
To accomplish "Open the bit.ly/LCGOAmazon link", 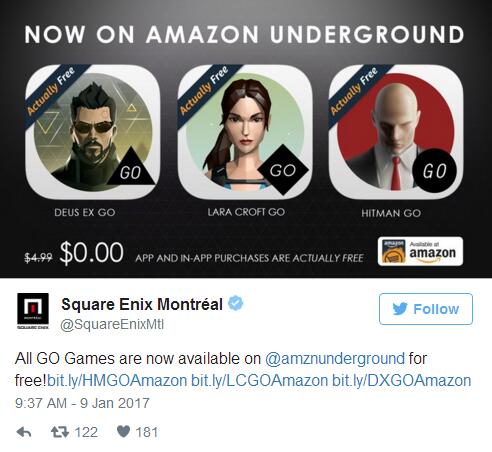I will 259,381.
